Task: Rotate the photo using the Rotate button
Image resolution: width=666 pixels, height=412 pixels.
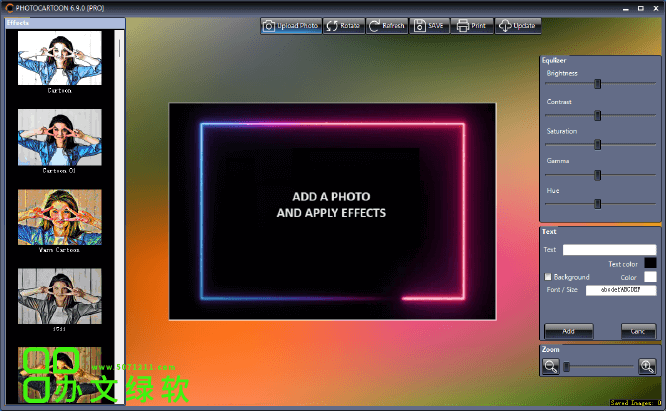Action: (x=343, y=26)
